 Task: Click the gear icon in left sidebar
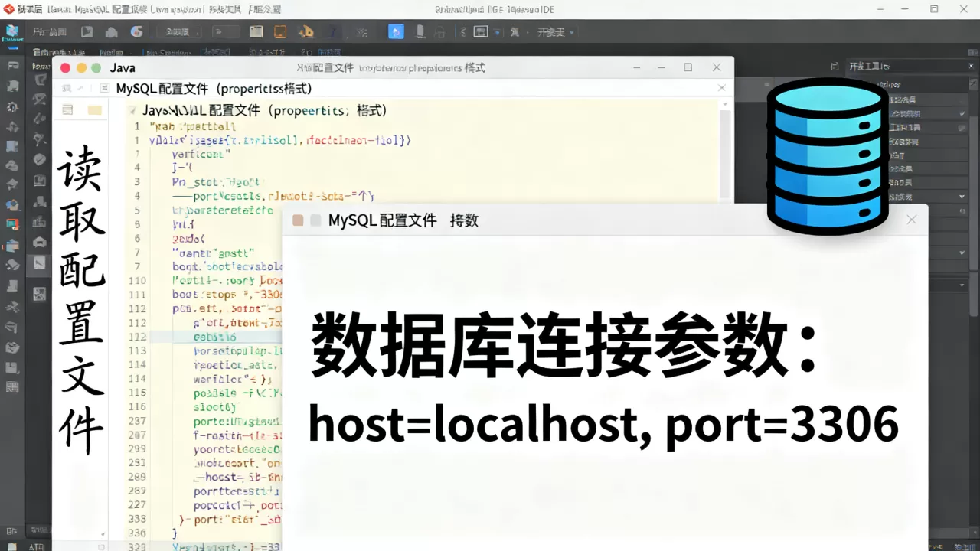point(12,106)
